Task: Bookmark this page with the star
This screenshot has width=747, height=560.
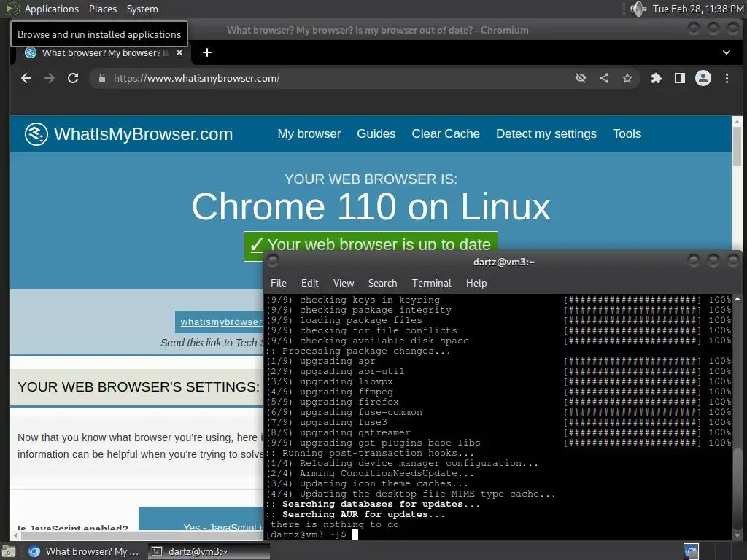Action: coord(627,78)
